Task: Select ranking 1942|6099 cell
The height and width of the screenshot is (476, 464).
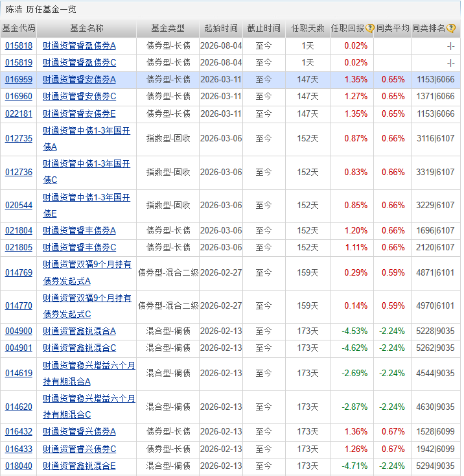Action: (435, 449)
